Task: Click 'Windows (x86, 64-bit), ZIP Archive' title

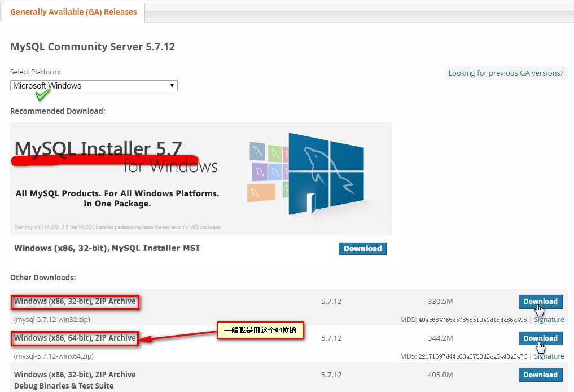Action: pyautogui.click(x=75, y=338)
